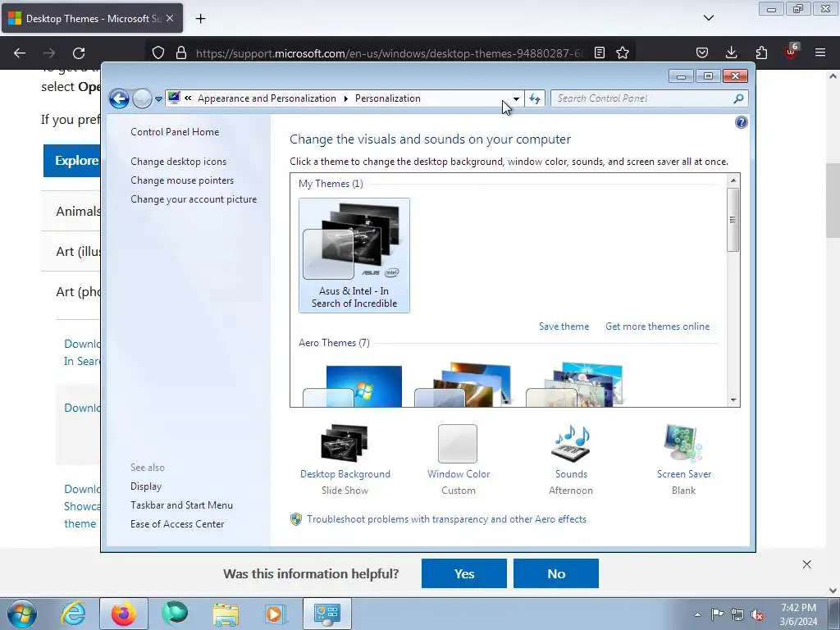The width and height of the screenshot is (840, 630).
Task: Click the address bar Control Panel icon
Action: [x=174, y=98]
